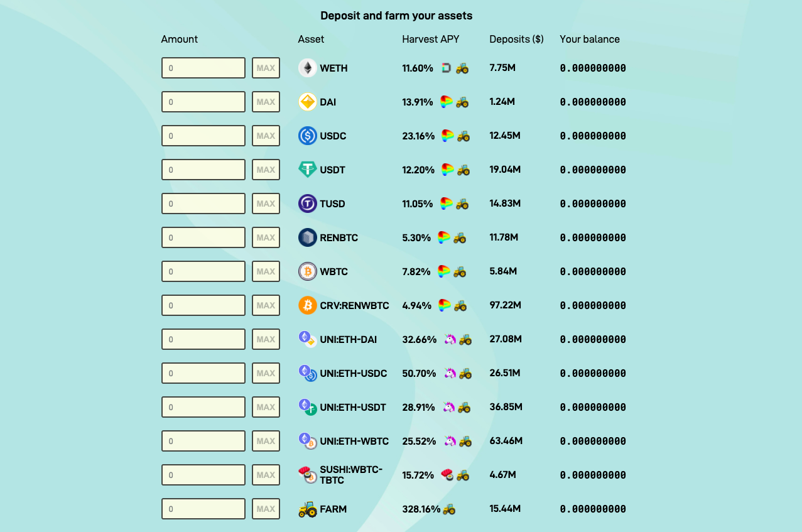Click the DAI token icon
The height and width of the screenshot is (532, 802).
[307, 102]
